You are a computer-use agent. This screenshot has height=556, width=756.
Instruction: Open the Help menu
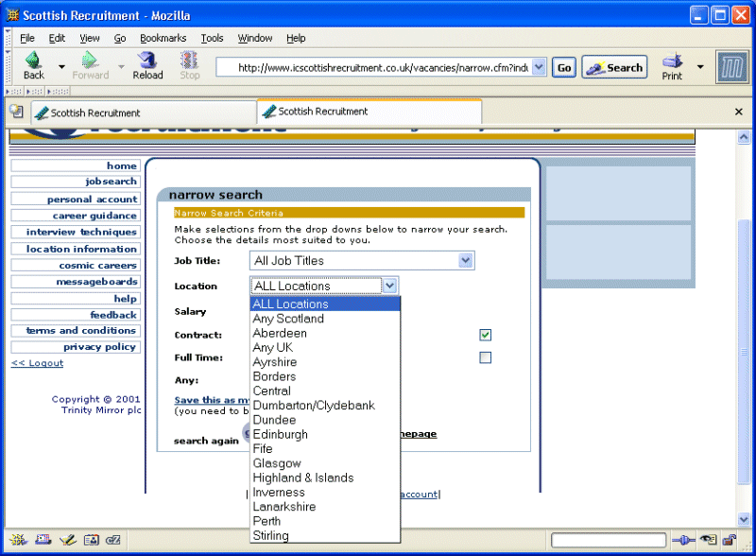296,38
